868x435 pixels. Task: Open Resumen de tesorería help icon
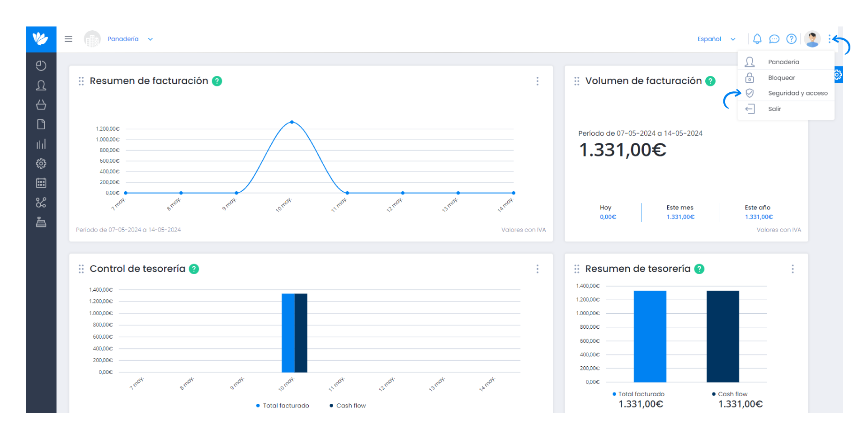click(699, 269)
